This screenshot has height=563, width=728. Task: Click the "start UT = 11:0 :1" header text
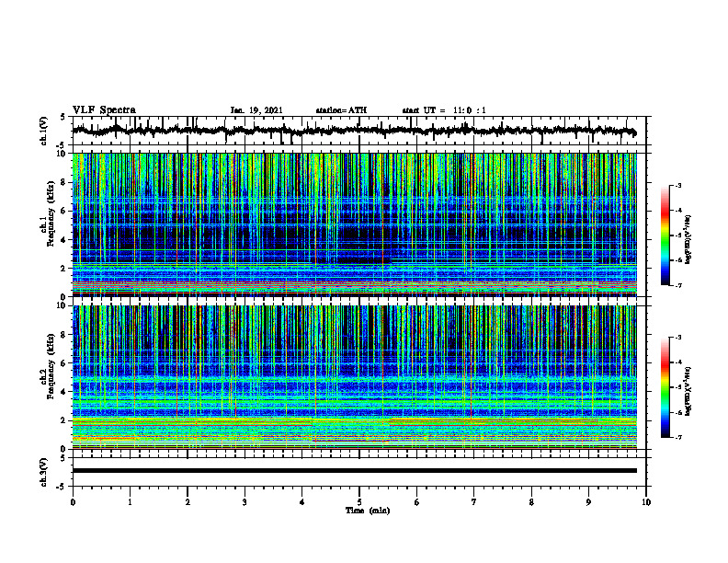point(444,110)
